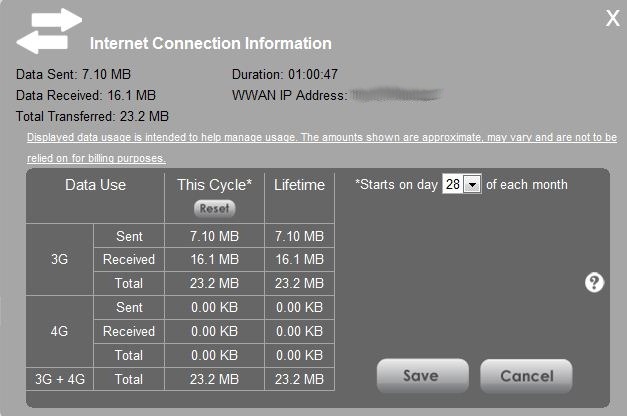The image size is (627, 416).
Task: Click the 4G row label
Action: [59, 331]
